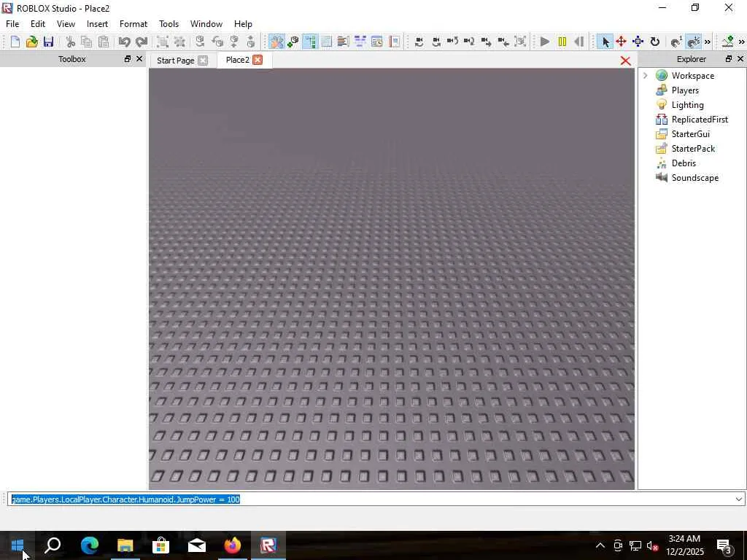Open the Tools menu
747x560 pixels.
point(169,24)
